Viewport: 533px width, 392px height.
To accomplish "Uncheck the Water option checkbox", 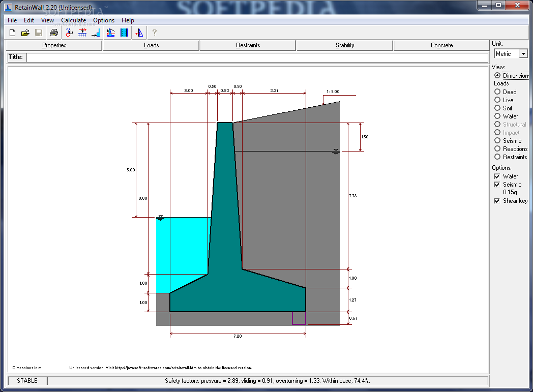I will [497, 176].
